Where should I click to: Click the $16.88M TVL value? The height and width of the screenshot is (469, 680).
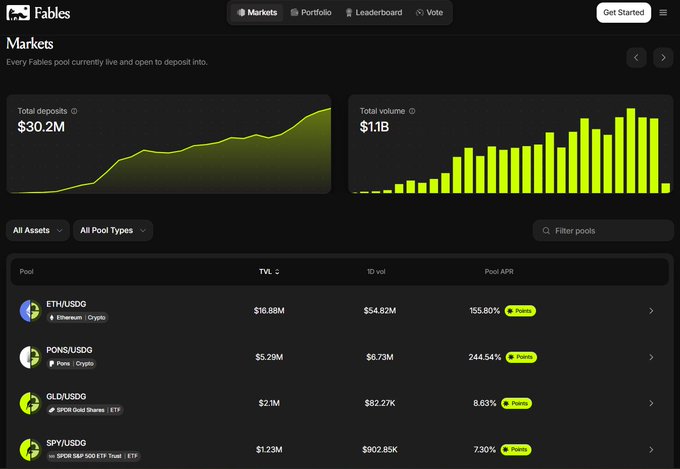(269, 311)
